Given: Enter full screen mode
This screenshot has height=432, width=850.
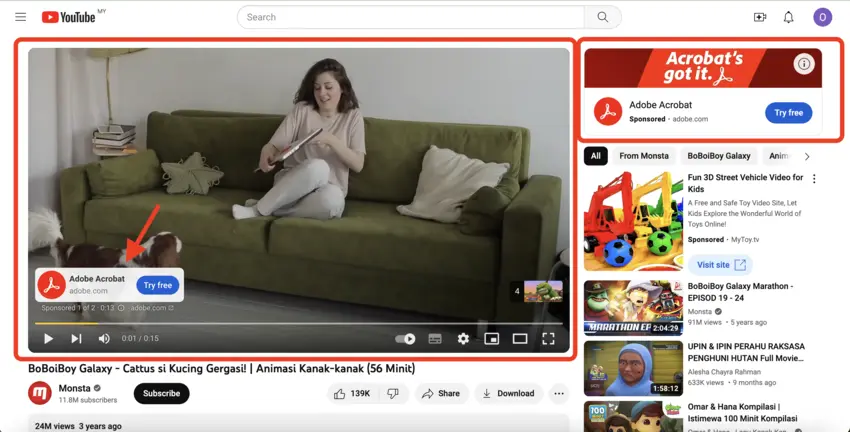Looking at the screenshot, I should tap(549, 339).
